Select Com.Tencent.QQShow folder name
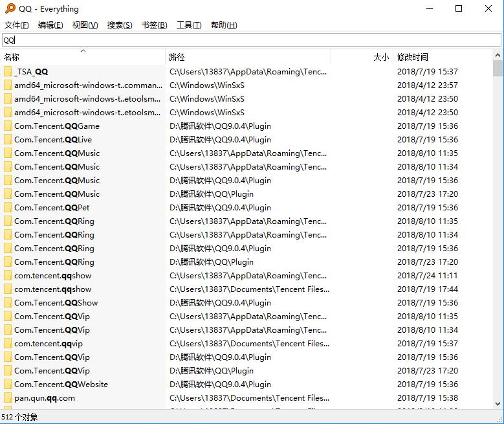 tap(56, 303)
